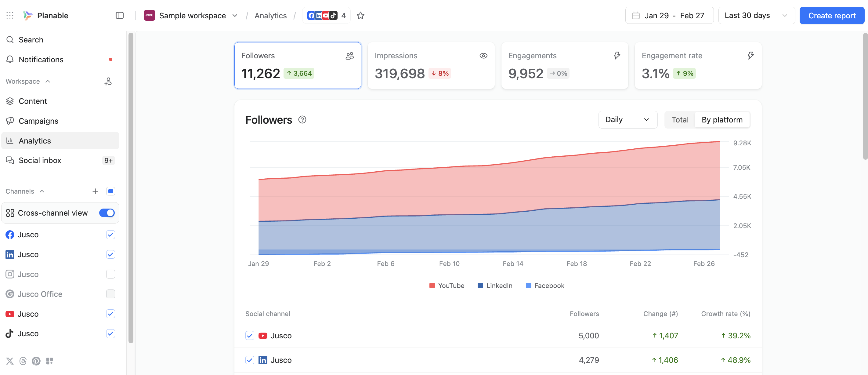The image size is (868, 375).
Task: Click the Create report button
Action: (832, 16)
